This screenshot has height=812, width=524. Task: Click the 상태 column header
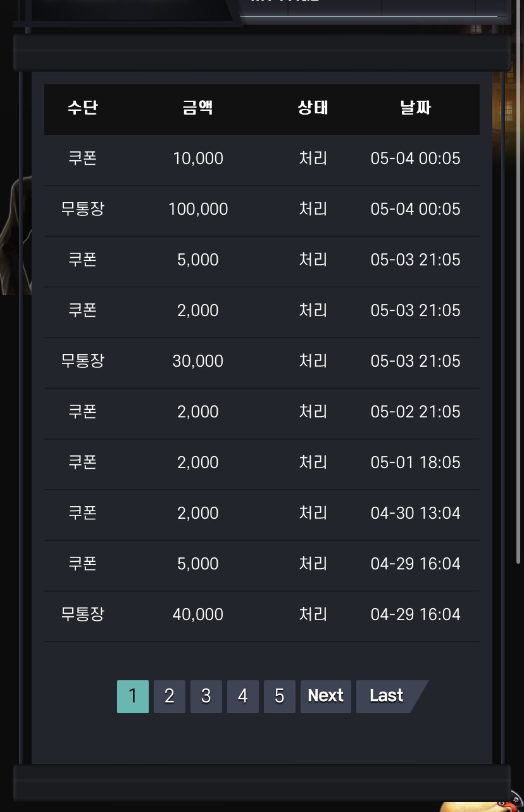click(x=313, y=108)
